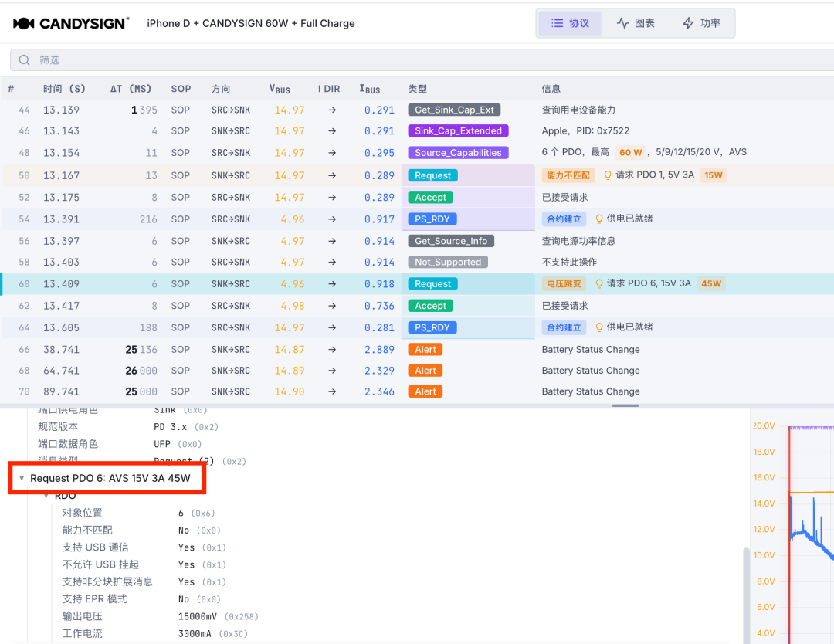Screen dimensions: 834x644
Task: Click the 60 W power tag
Action: [630, 153]
